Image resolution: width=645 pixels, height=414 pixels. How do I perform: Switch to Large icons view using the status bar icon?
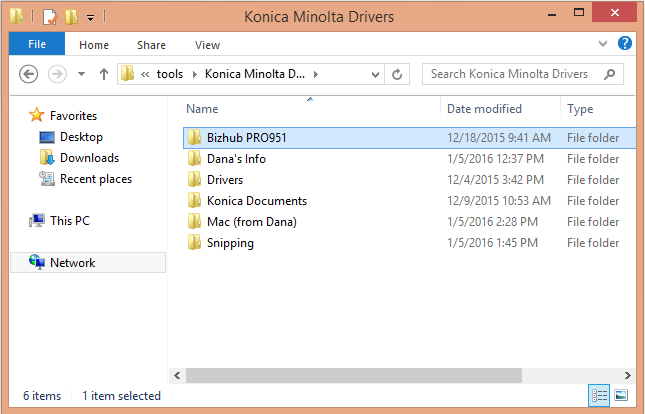pos(621,395)
